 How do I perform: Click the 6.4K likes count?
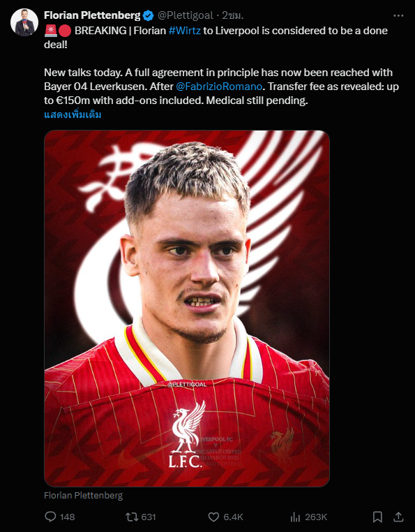point(233,517)
